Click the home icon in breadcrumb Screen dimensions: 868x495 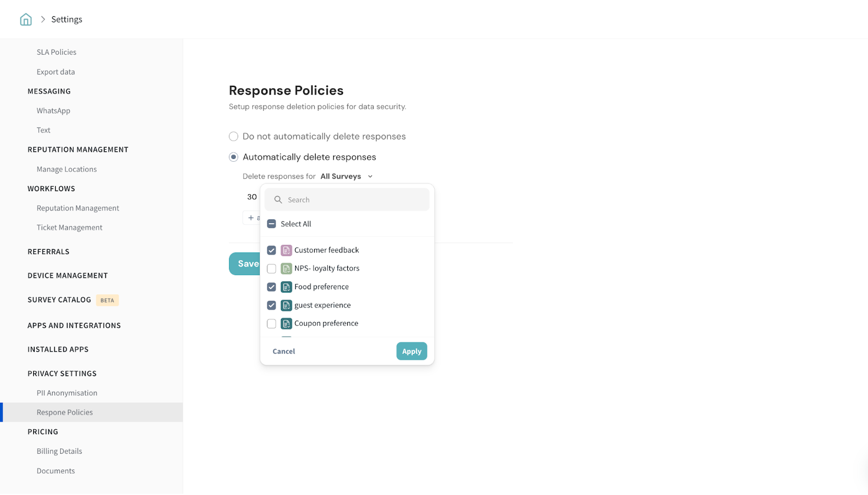coord(25,20)
